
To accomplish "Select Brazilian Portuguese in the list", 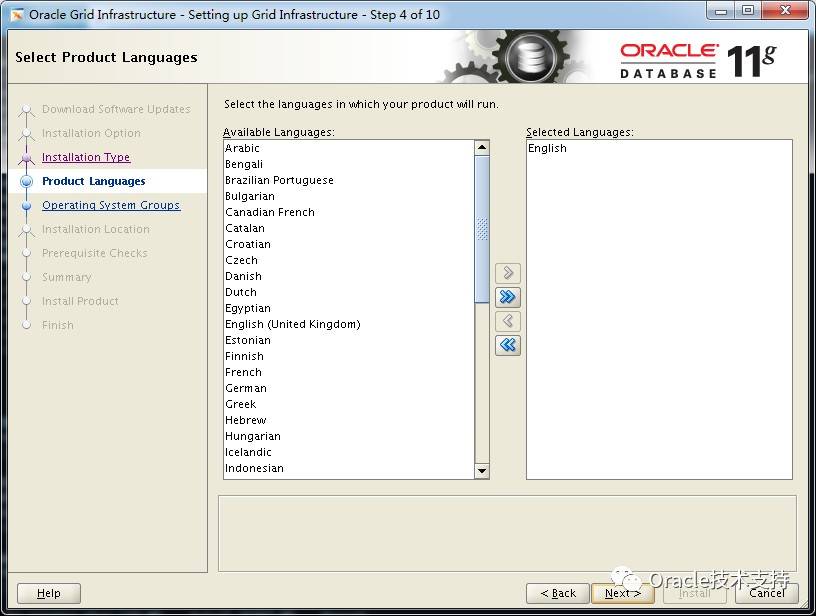I will pos(349,180).
